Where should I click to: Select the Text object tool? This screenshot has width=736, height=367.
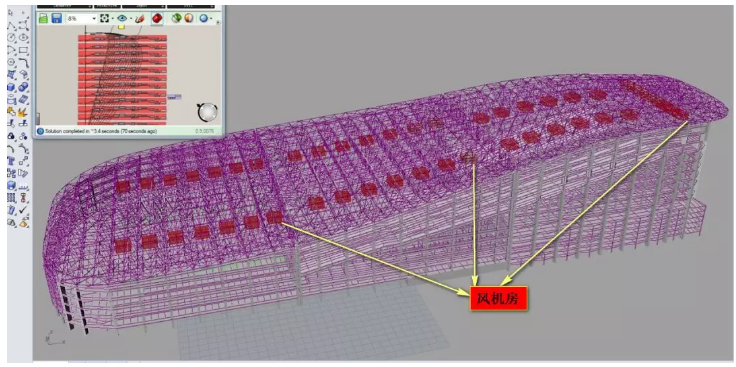(11, 161)
